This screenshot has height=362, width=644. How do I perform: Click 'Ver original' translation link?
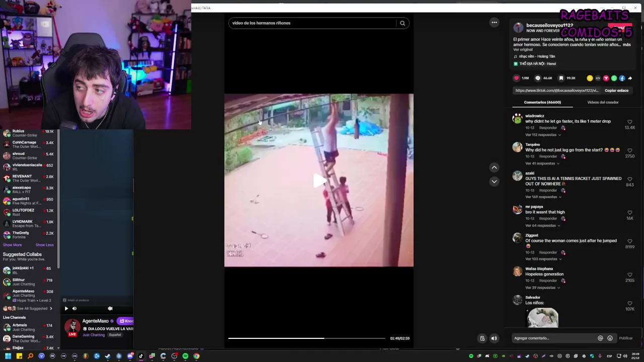click(x=523, y=49)
